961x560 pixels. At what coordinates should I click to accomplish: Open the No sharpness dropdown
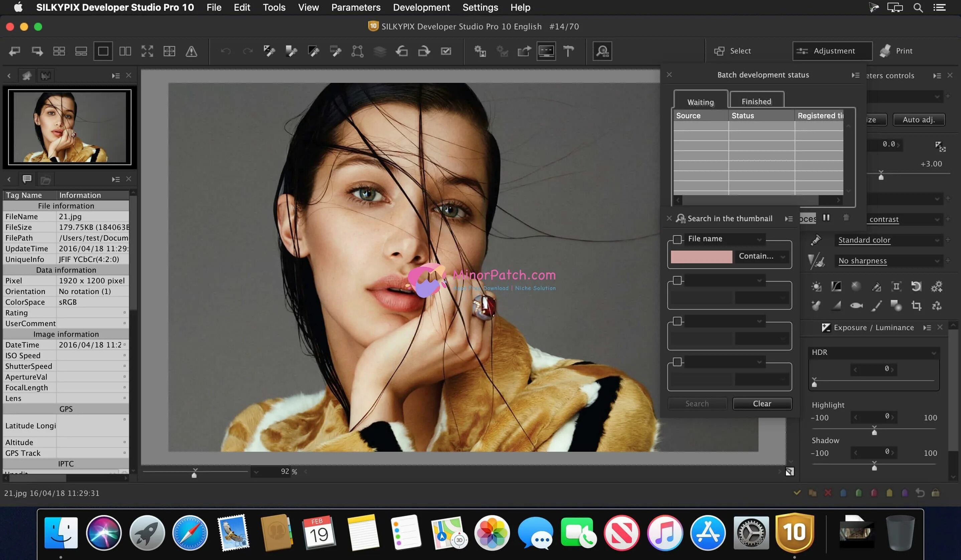pyautogui.click(x=888, y=261)
